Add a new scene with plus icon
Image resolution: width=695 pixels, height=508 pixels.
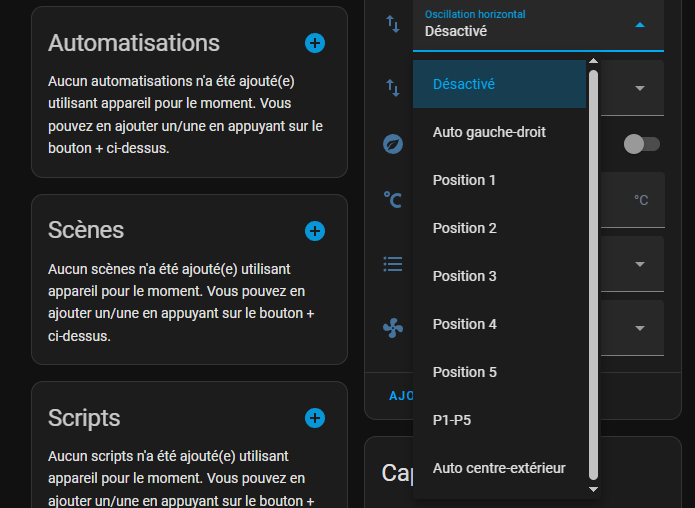pos(315,231)
